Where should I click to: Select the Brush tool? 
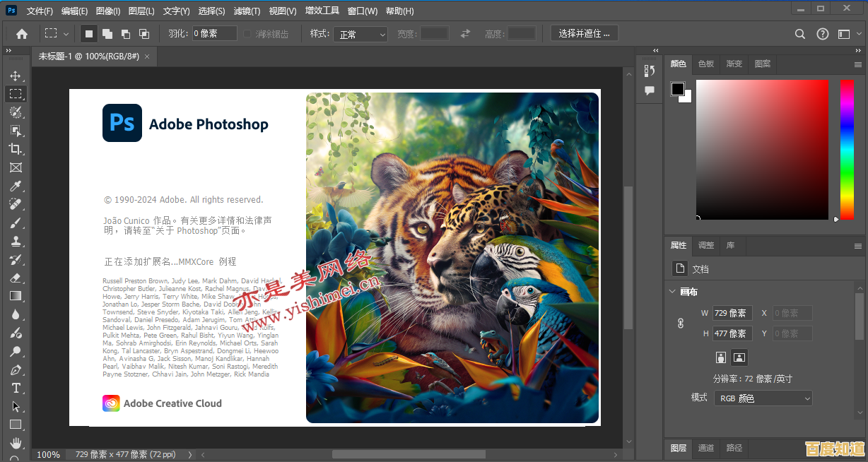16,223
